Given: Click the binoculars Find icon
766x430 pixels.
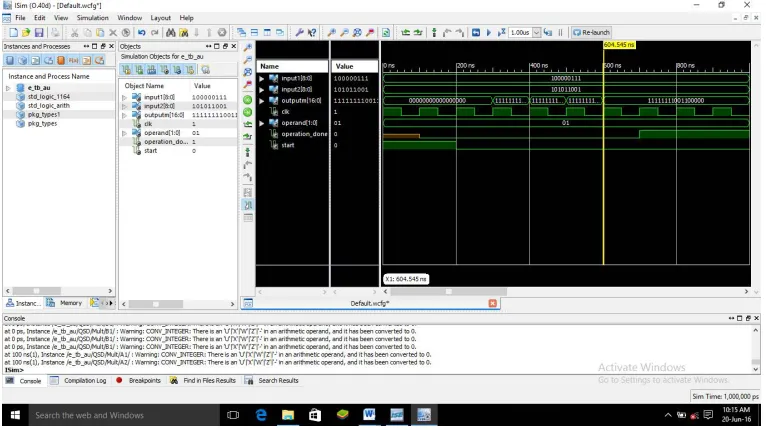Looking at the screenshot, I should 170,33.
